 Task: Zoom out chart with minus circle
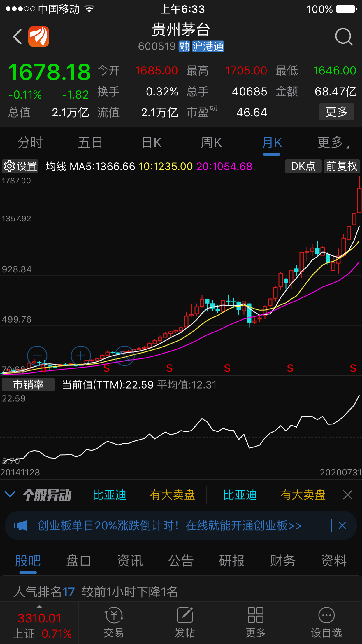pyautogui.click(x=37, y=356)
